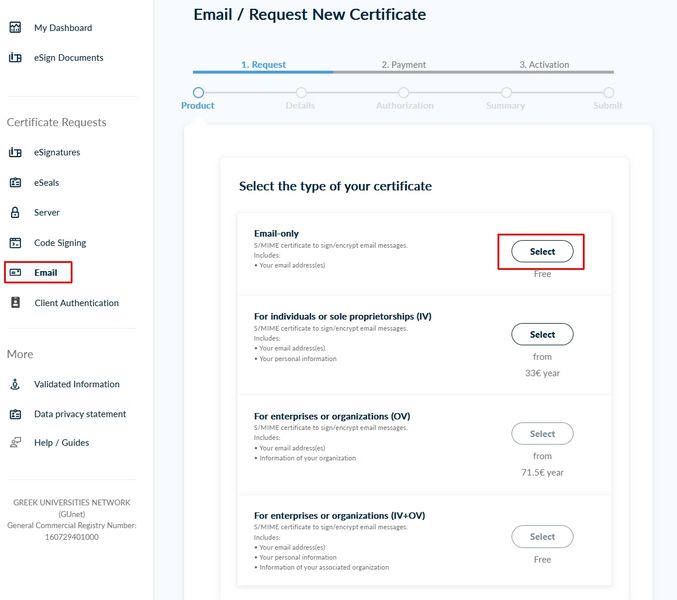Screen dimensions: 677x600
Task: Open the Code Signing terminal icon
Action: coord(15,243)
